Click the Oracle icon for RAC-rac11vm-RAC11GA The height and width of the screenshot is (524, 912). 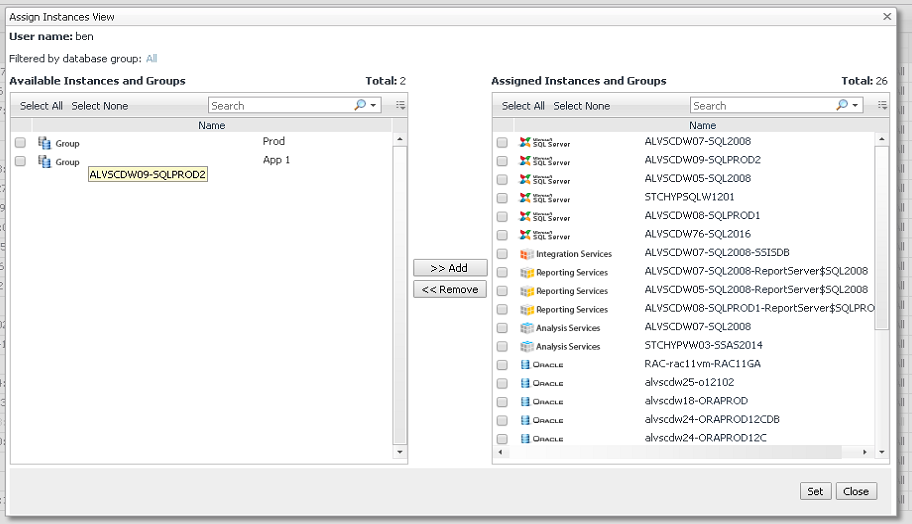tap(528, 365)
